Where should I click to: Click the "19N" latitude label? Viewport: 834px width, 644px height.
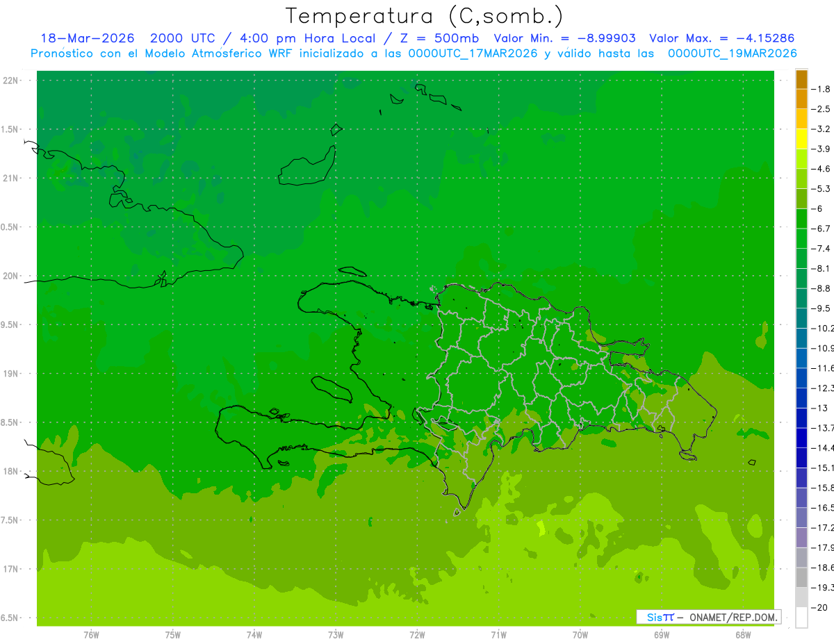coord(11,374)
